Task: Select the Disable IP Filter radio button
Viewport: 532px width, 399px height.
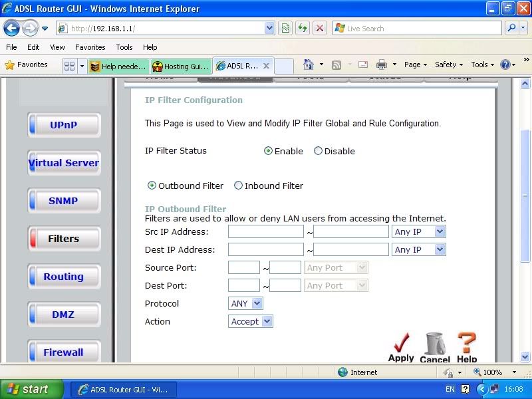Action: pyautogui.click(x=318, y=151)
